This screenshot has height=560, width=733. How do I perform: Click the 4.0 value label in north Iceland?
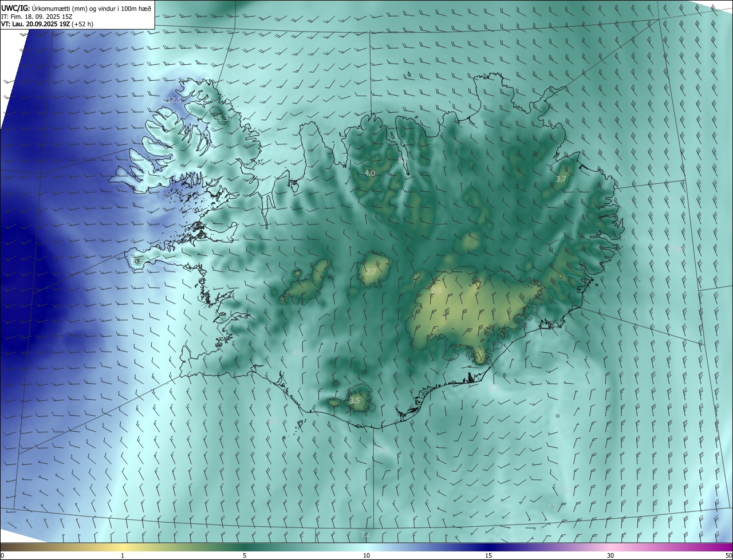[370, 173]
